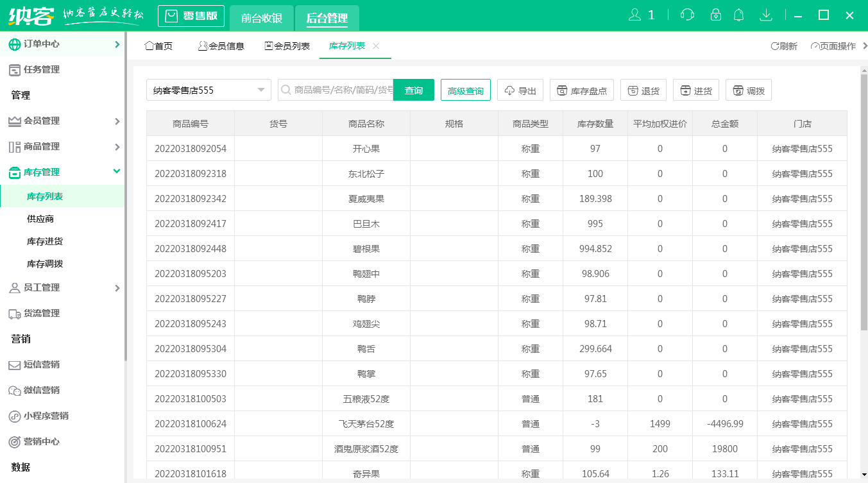Image resolution: width=868 pixels, height=483 pixels.
Task: Switch to the 会员列表 tab
Action: 287,46
